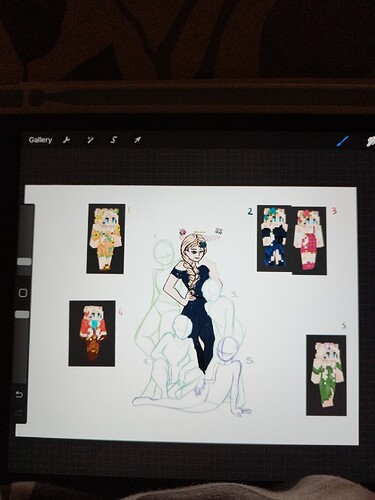Screen dimensions: 375x500
Task: Select the blue Paint brush tool
Action: [x=343, y=141]
